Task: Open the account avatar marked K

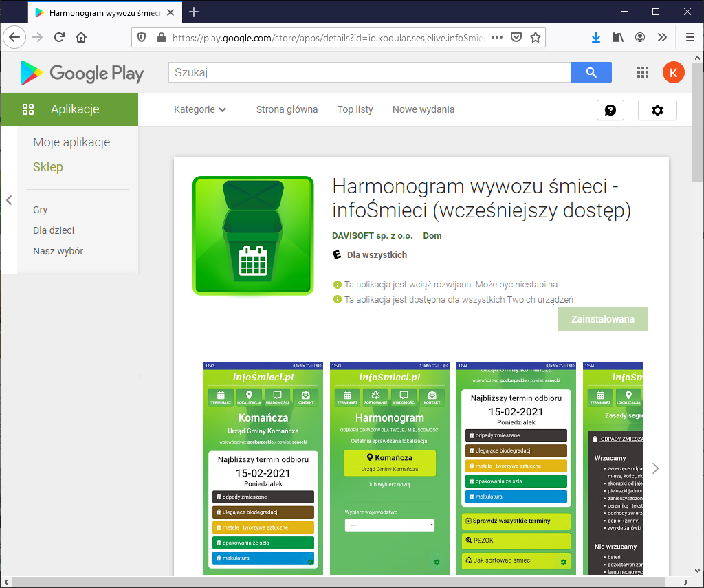Action: (673, 72)
